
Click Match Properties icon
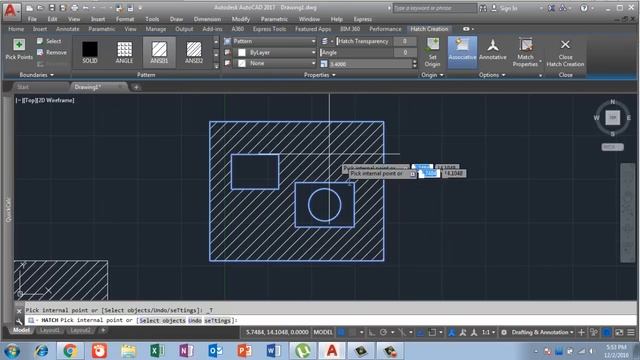[525, 45]
